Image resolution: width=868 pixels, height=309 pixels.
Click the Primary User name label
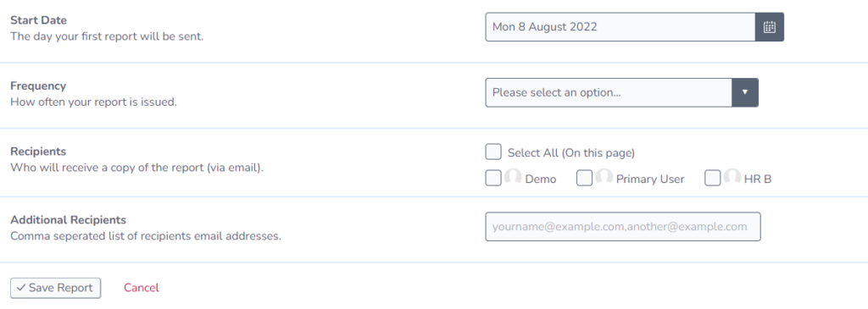coord(650,179)
